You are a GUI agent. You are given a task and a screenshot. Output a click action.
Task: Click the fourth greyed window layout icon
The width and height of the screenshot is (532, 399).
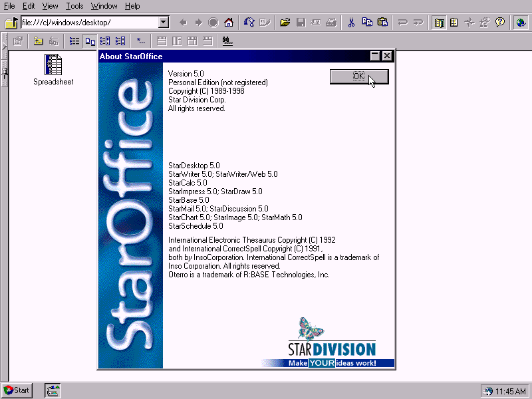click(x=207, y=41)
